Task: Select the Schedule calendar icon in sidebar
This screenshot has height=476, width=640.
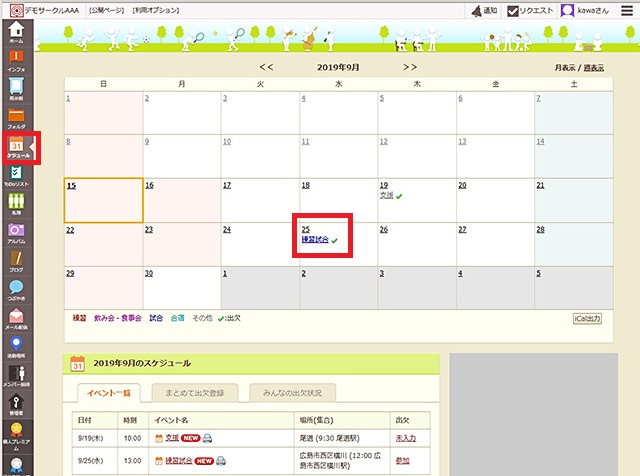Action: click(16, 148)
